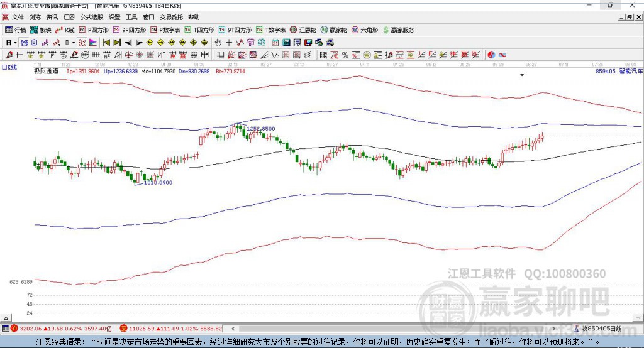Click the Dn=930.2698 value

[x=194, y=71]
